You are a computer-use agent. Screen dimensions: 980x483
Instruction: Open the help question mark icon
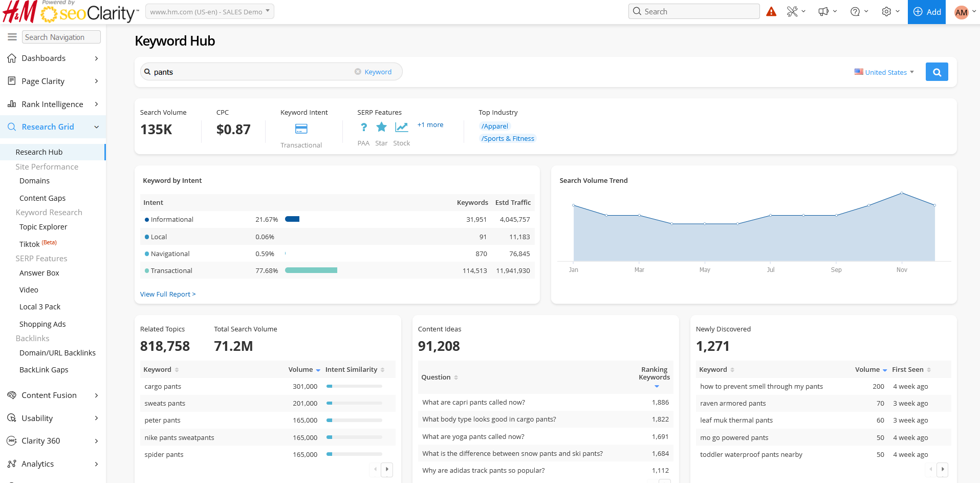click(855, 12)
